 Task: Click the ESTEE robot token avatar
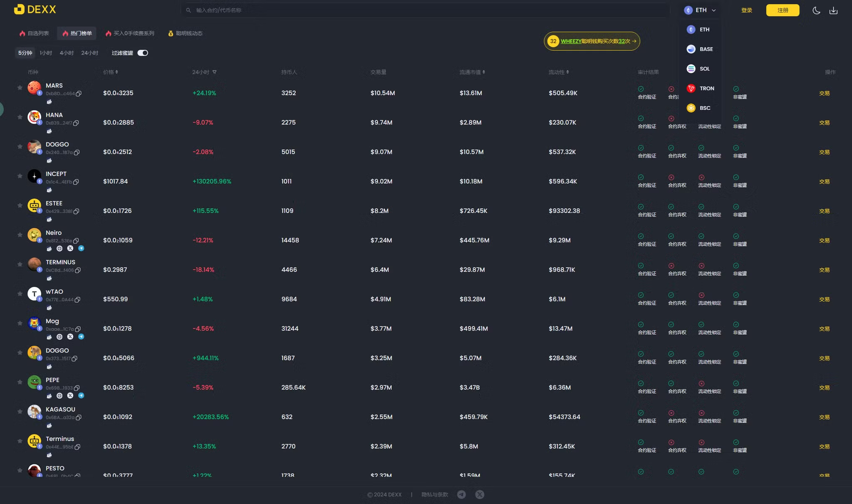coord(34,205)
